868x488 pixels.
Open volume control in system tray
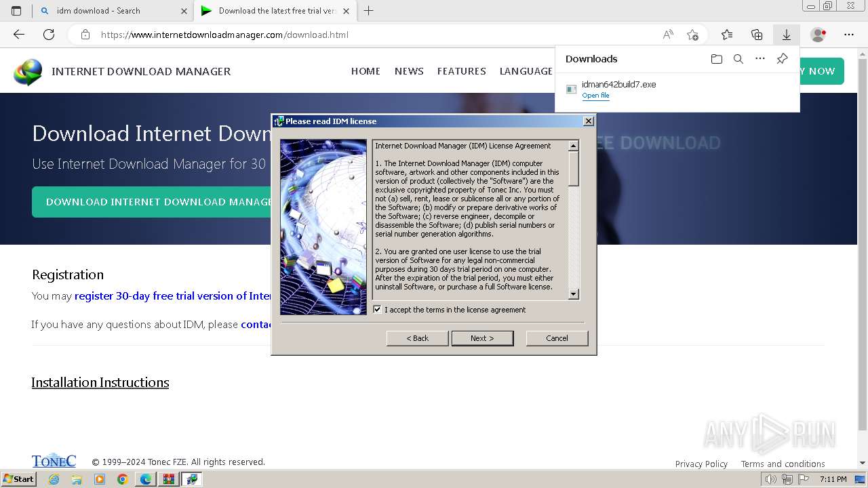pos(771,479)
